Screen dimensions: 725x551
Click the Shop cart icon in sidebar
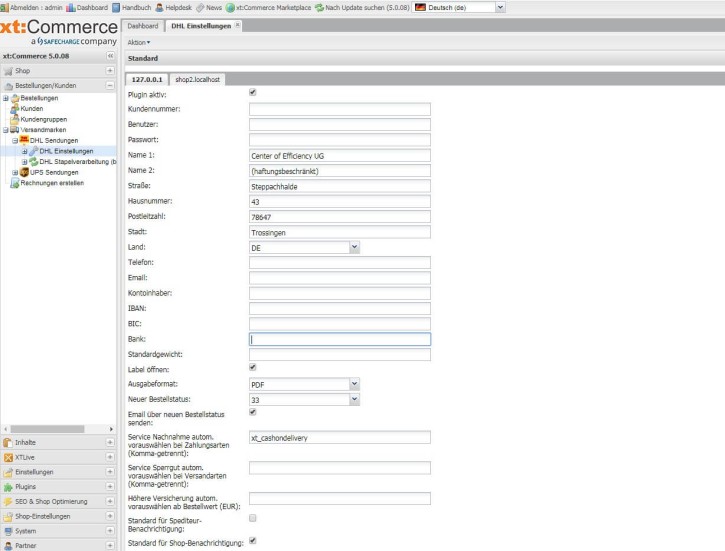pos(8,71)
